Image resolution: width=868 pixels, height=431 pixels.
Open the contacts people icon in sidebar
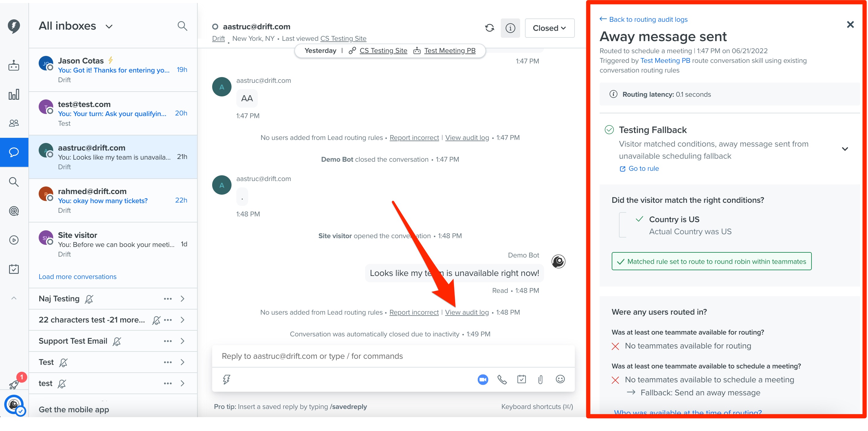click(x=14, y=123)
